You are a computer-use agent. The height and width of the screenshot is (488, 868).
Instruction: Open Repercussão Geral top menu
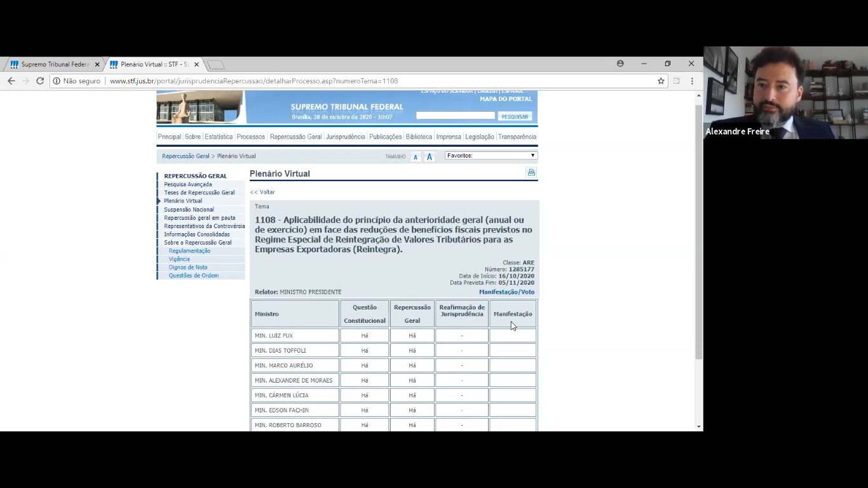point(295,137)
